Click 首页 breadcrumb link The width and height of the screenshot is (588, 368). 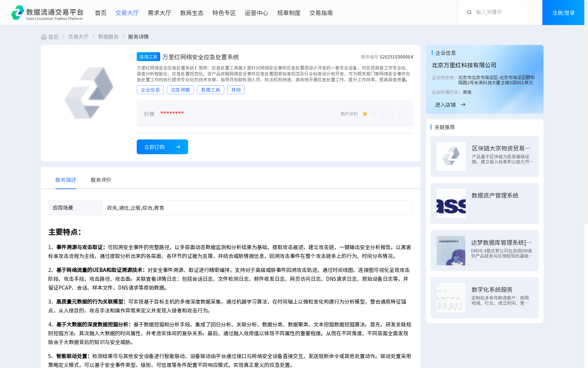(x=53, y=37)
